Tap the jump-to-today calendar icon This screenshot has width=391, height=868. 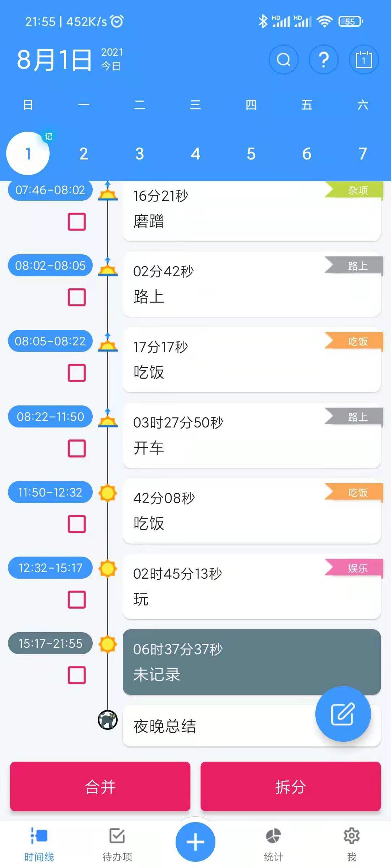363,60
